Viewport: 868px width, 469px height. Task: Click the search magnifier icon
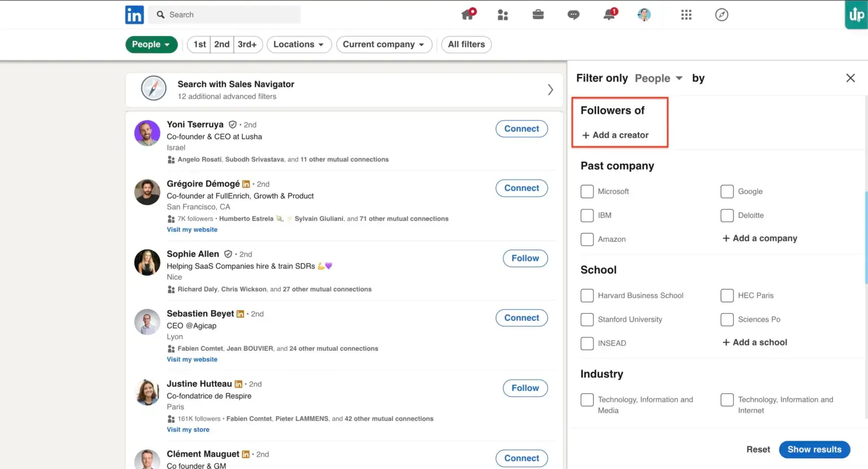[160, 15]
